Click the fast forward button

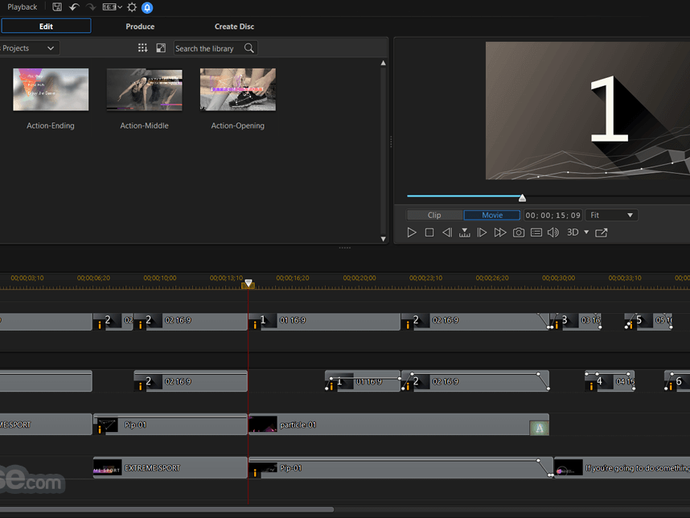pyautogui.click(x=500, y=232)
